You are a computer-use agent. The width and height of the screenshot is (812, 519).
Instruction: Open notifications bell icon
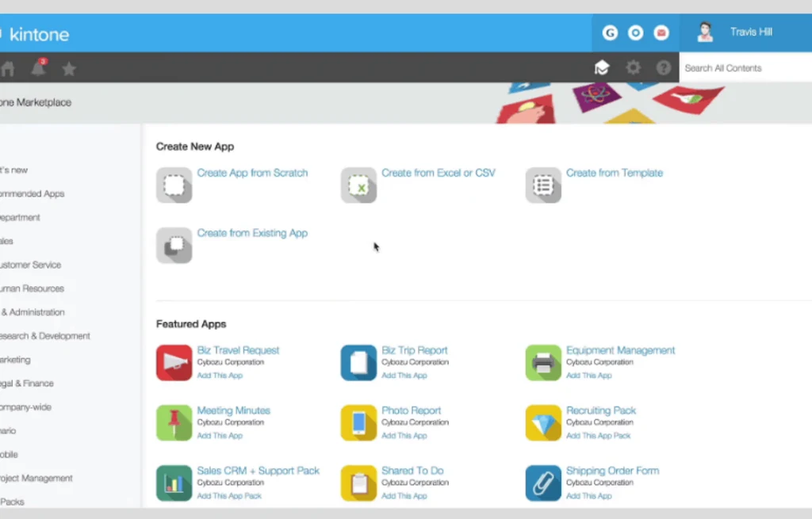tap(39, 68)
